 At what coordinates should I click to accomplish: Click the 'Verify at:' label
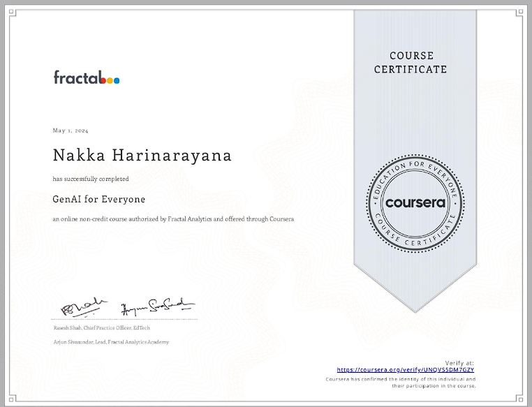pyautogui.click(x=459, y=363)
